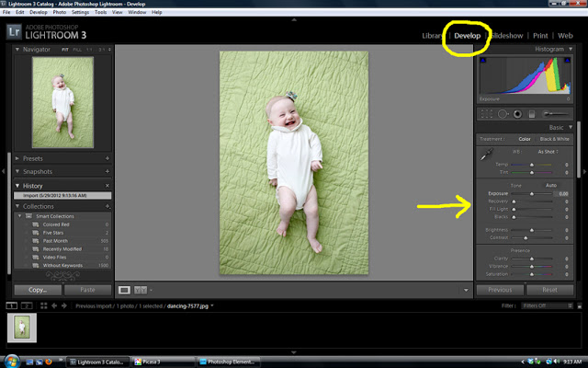This screenshot has width=588, height=368.
Task: Select the Spot Removal tool
Action: [x=503, y=114]
